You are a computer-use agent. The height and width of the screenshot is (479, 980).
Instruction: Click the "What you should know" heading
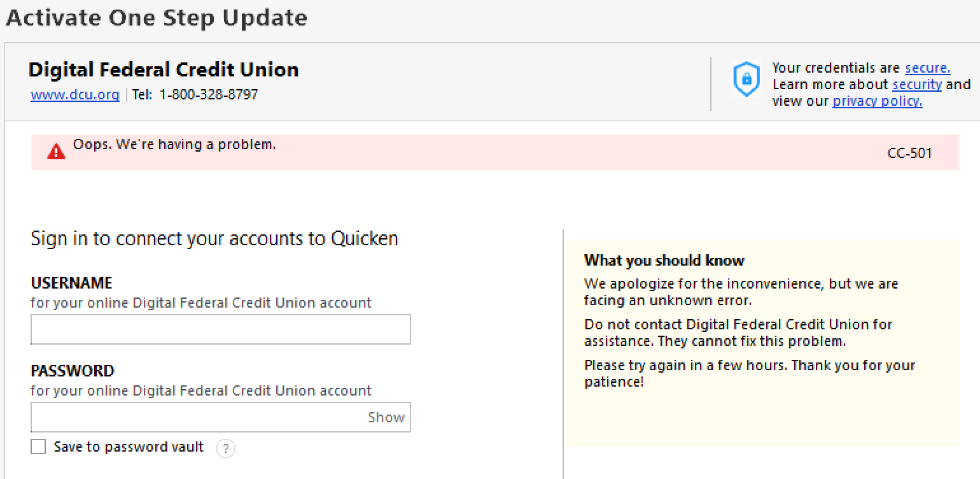tap(664, 260)
